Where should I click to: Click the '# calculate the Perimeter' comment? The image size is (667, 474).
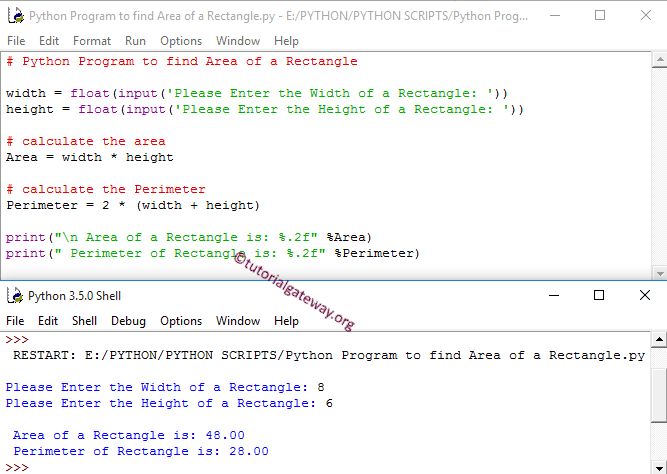(105, 189)
